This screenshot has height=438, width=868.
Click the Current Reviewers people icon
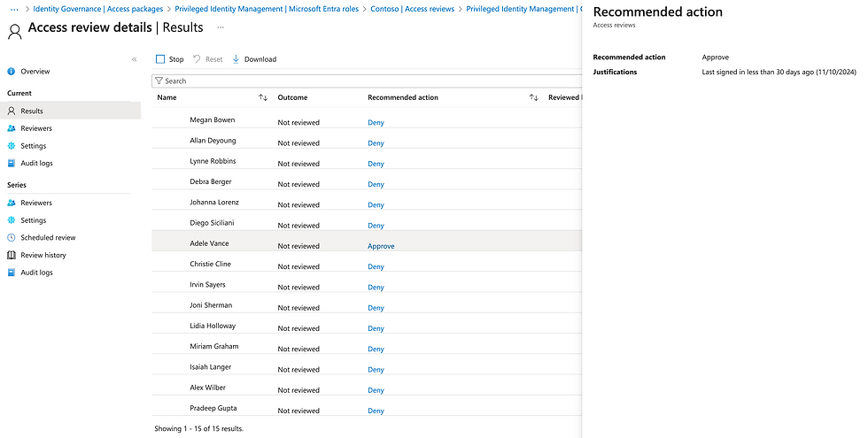(x=11, y=128)
